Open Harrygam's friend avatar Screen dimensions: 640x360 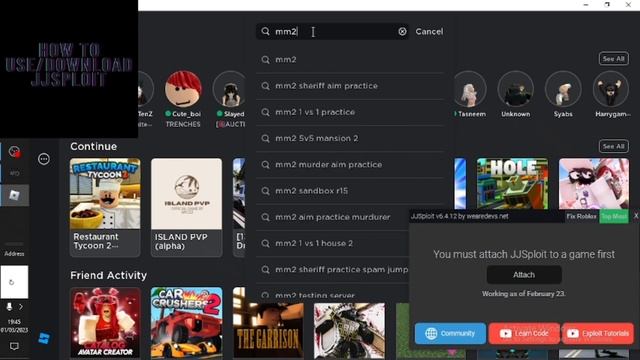coord(611,89)
